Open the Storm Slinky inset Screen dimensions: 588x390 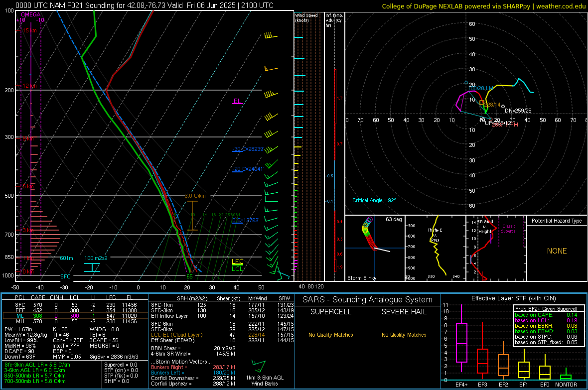[x=375, y=248]
